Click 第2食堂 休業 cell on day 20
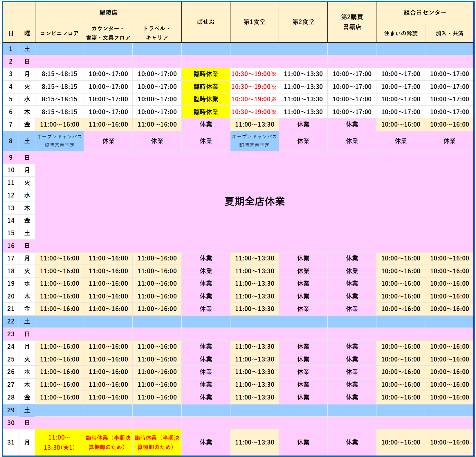 click(303, 296)
